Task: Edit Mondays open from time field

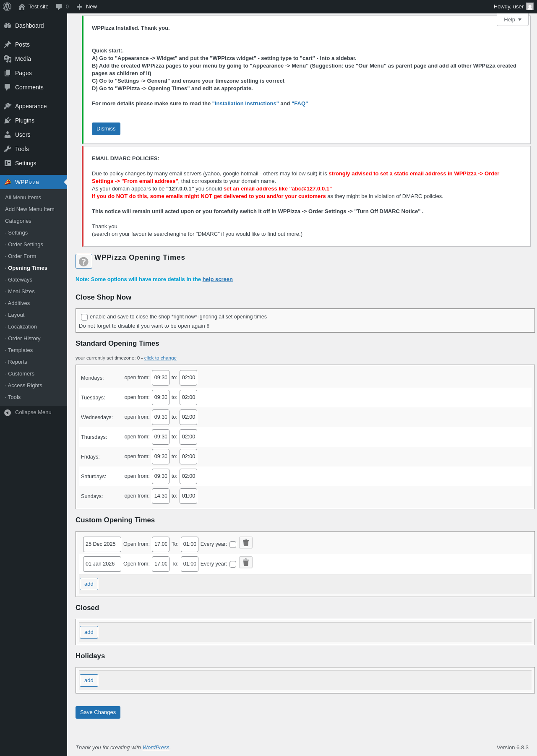Action: tap(161, 378)
